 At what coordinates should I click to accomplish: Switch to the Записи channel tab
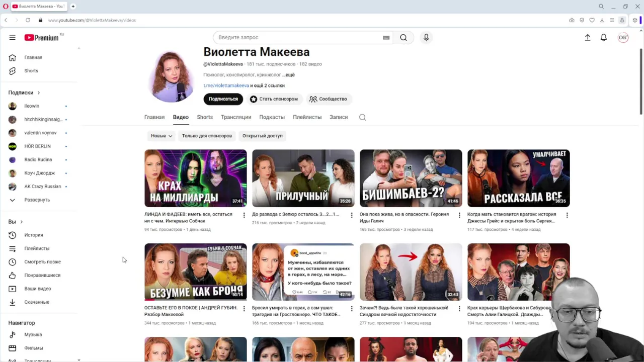tap(339, 117)
